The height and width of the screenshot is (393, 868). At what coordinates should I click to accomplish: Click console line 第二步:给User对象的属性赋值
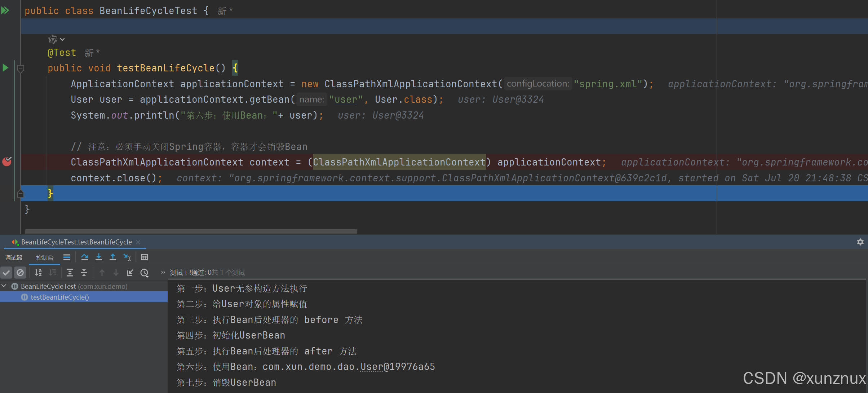242,304
